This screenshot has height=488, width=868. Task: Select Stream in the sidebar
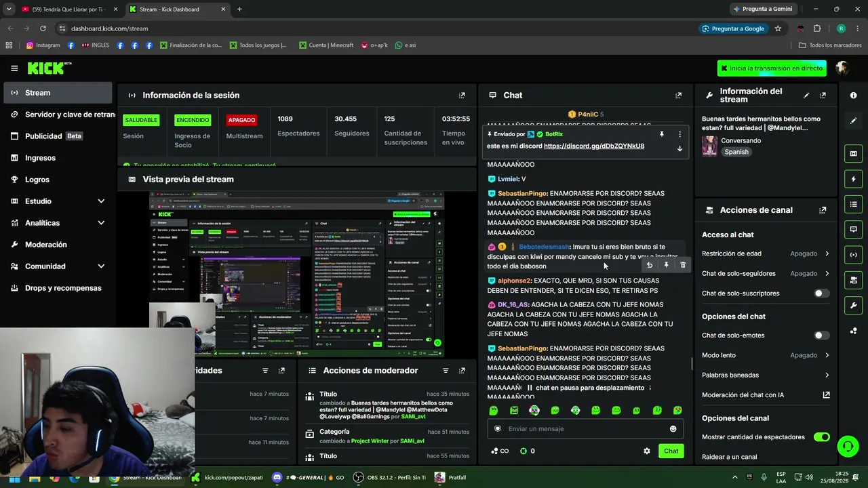pos(58,93)
